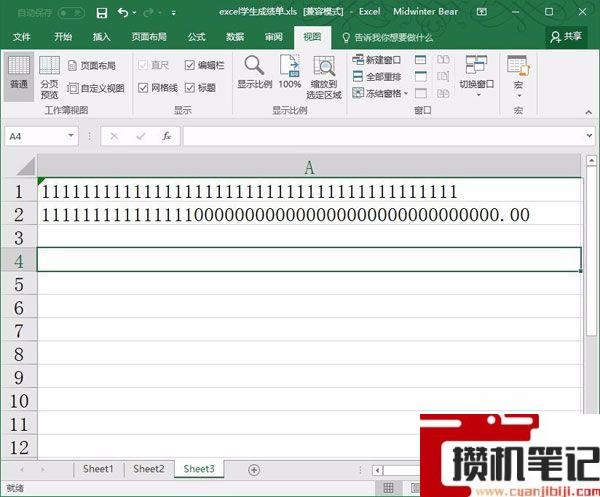Open Page Break Preview (分页预览)

50,77
